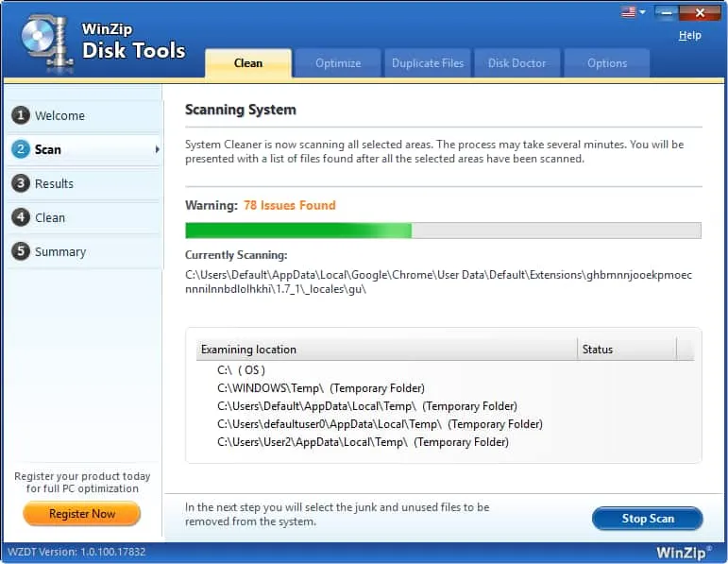Select Summary step in the sidebar
Screen dimensions: 728x564
click(x=84, y=251)
